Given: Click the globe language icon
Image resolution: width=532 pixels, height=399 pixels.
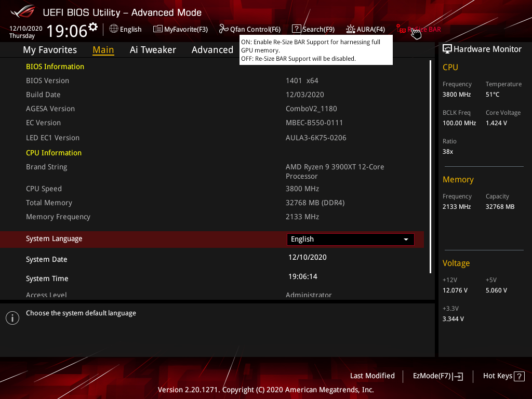Looking at the screenshot, I should [x=114, y=29].
